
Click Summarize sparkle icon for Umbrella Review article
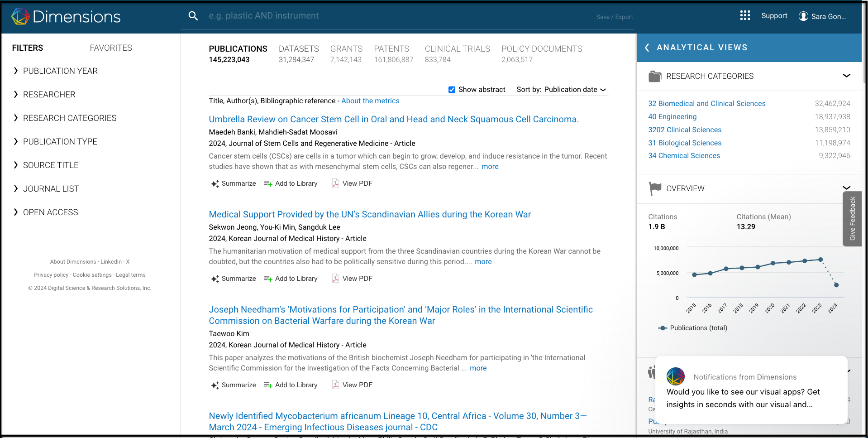(215, 183)
